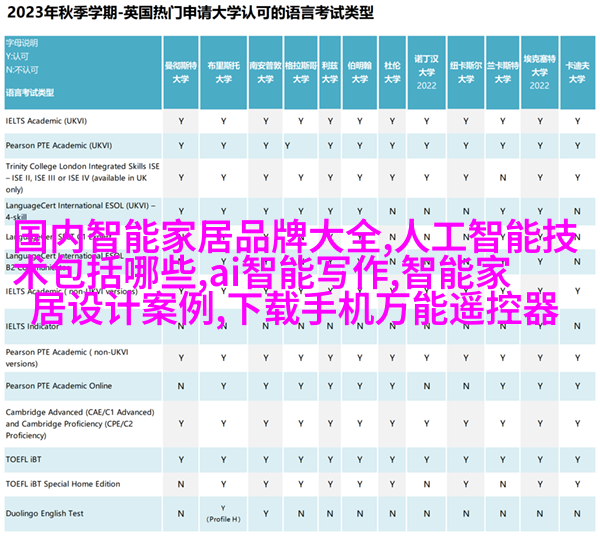Click Pearson PTE Academic Online N under 诺丁汉大学
This screenshot has height=536, width=600.
(427, 386)
